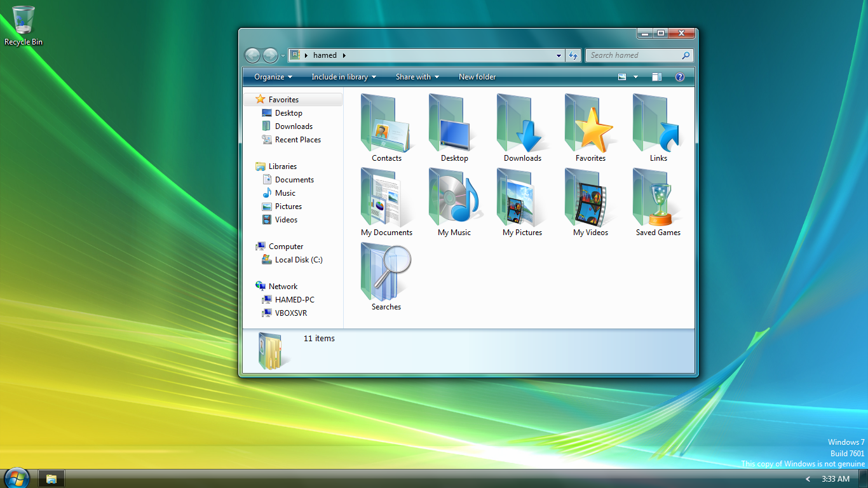868x488 pixels.
Task: Click arrow before hamed in address bar
Action: [306, 55]
